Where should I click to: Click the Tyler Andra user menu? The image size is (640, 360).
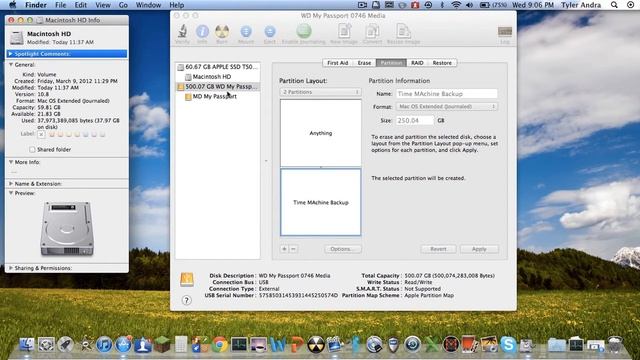pyautogui.click(x=581, y=5)
